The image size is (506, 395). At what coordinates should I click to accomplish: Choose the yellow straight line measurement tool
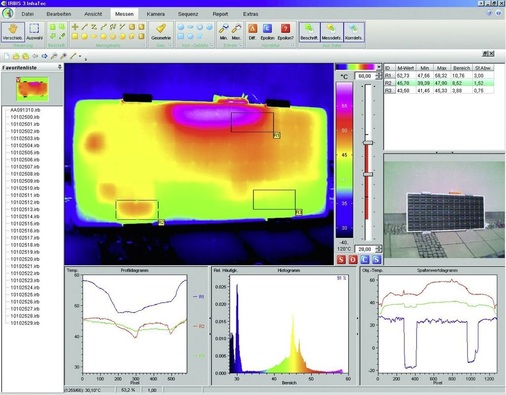point(85,27)
